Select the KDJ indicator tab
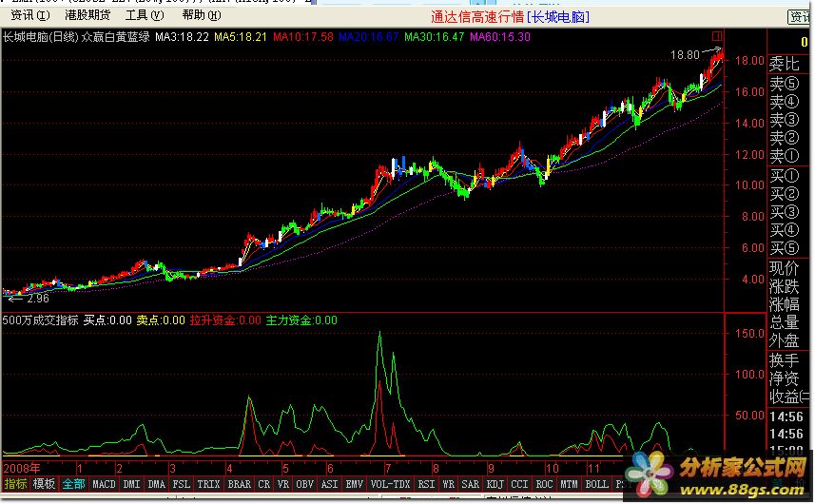Image resolution: width=815 pixels, height=504 pixels. point(495,484)
